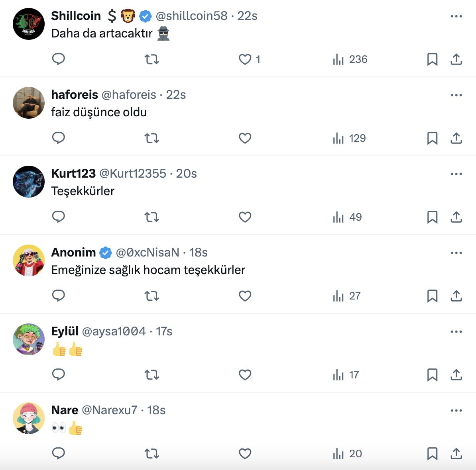Expand the more menu on Nare's tweet

pos(456,411)
